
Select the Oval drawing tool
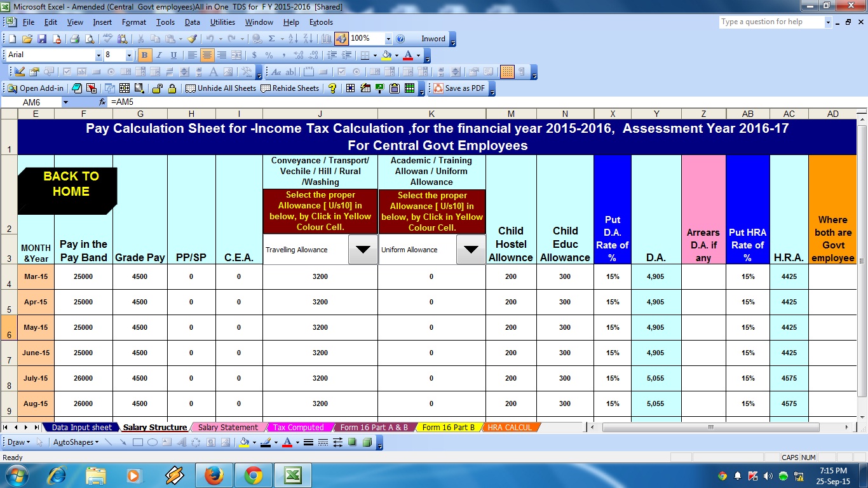pos(153,442)
